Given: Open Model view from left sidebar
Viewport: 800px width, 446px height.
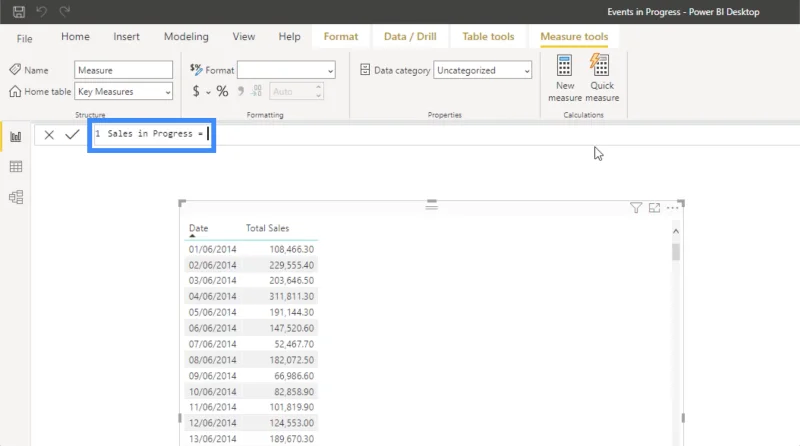Looking at the screenshot, I should pos(16,197).
